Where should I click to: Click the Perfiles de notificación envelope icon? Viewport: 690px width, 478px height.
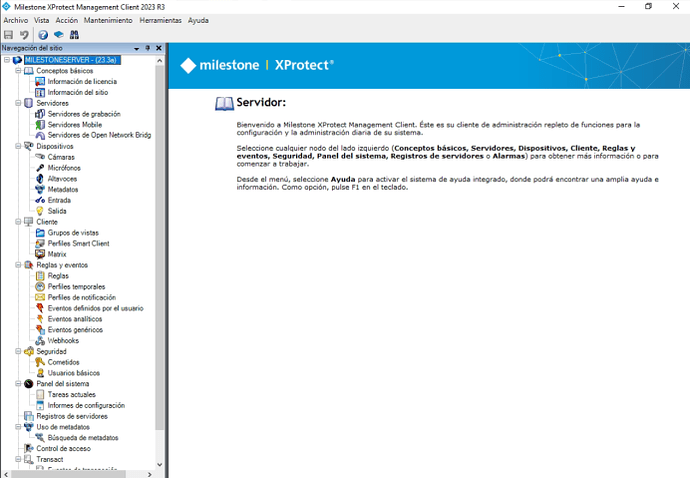pyautogui.click(x=40, y=297)
